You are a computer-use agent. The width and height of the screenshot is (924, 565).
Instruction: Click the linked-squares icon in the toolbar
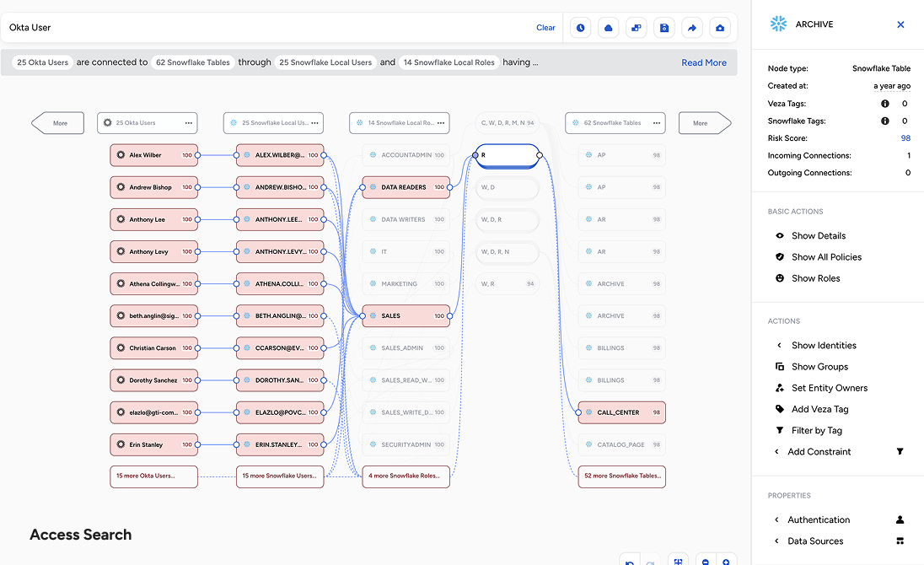coord(636,28)
